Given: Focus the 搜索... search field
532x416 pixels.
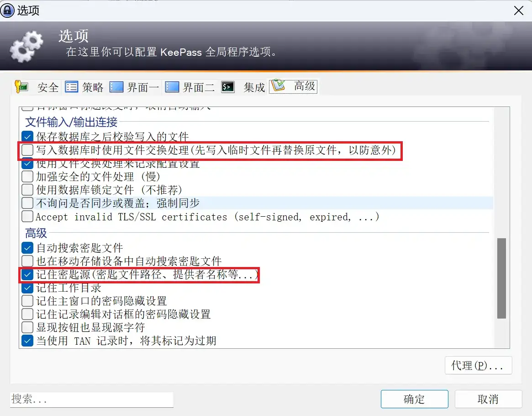Looking at the screenshot, I should pyautogui.click(x=92, y=399).
